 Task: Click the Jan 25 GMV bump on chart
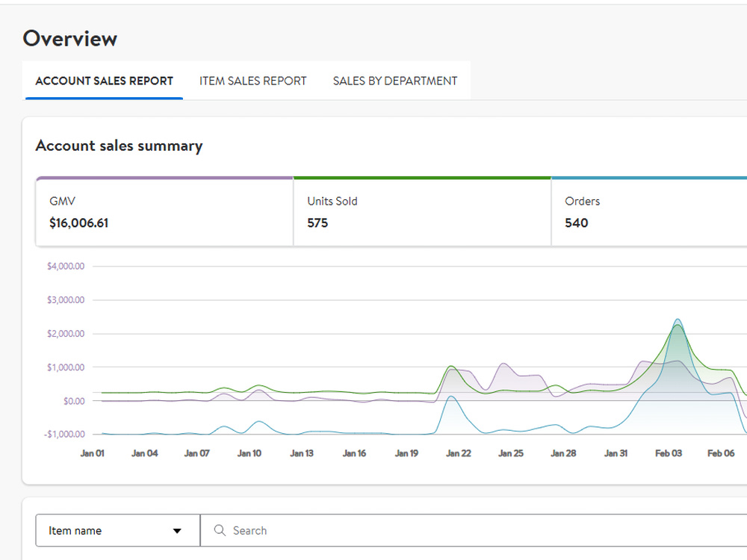click(503, 364)
